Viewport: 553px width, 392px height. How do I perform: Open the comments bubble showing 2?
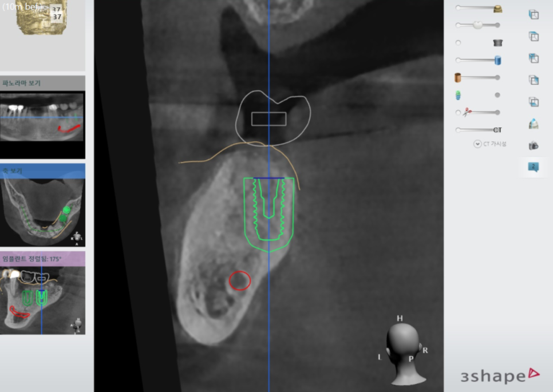point(533,167)
